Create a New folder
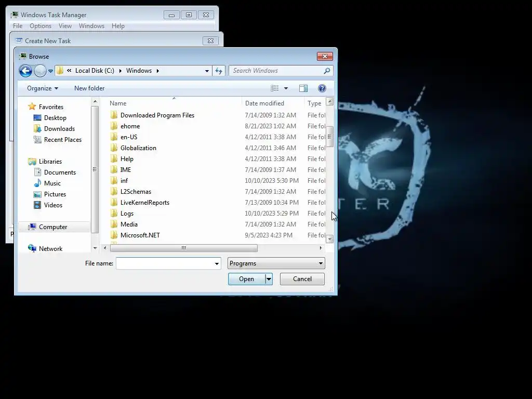The height and width of the screenshot is (399, 532). [x=89, y=88]
